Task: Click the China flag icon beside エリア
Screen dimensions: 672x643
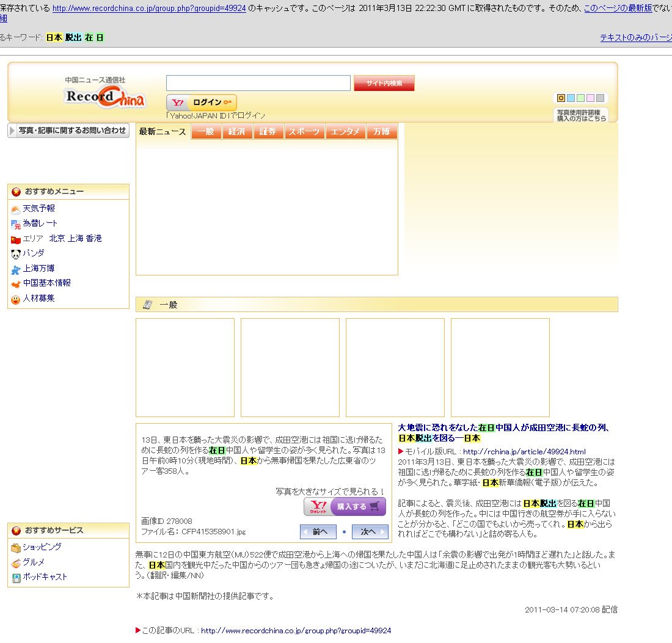Action: [x=15, y=239]
